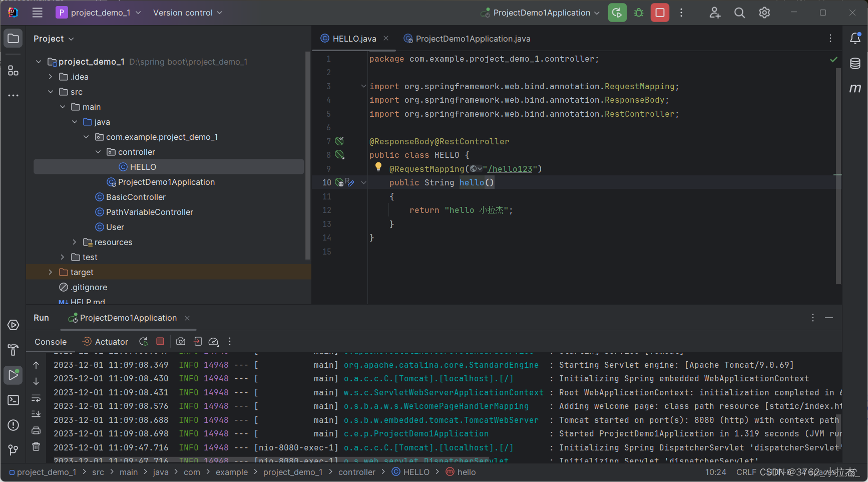Start Code With Me via add-user icon

(714, 13)
